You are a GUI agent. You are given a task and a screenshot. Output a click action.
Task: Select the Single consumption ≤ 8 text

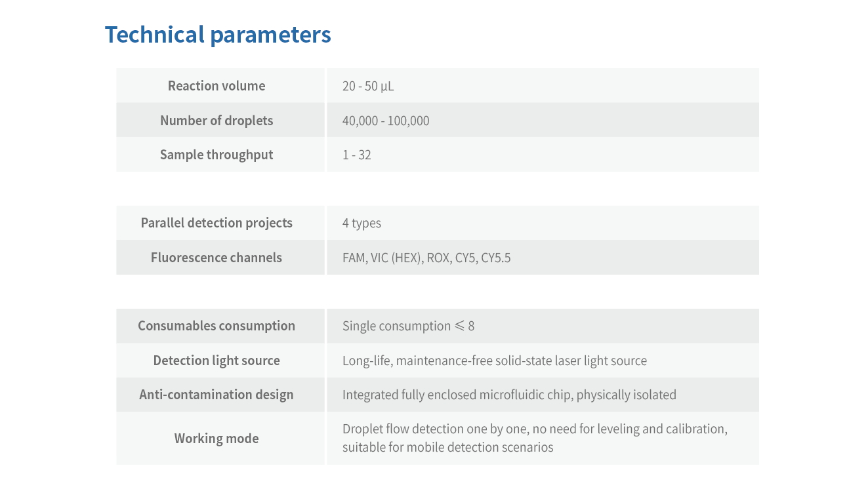tap(408, 326)
